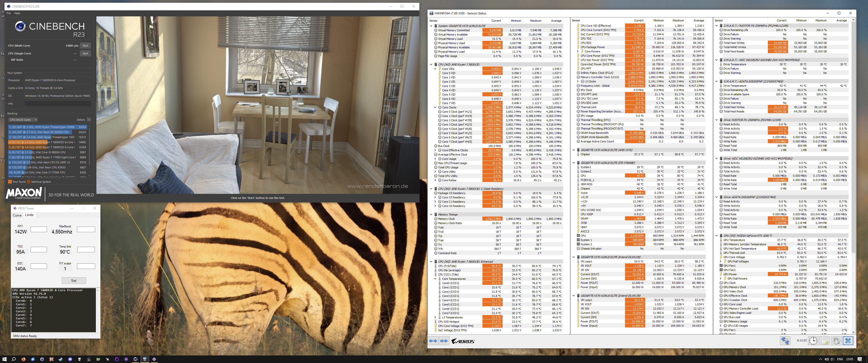868x363 pixels.
Task: Select ranking row Intel Xeon W-3265M 24243
Action: [x=47, y=132]
